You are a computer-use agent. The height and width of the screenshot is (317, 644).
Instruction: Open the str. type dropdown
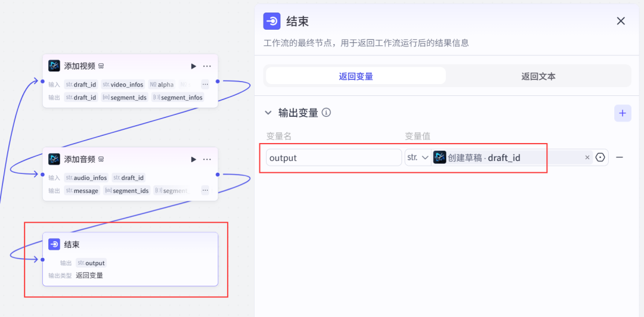(x=417, y=158)
